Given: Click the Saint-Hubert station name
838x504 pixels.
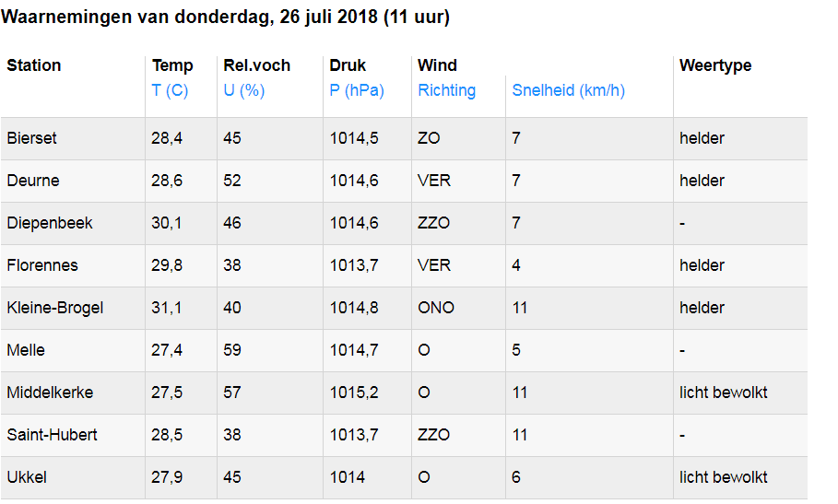Looking at the screenshot, I should point(52,435).
